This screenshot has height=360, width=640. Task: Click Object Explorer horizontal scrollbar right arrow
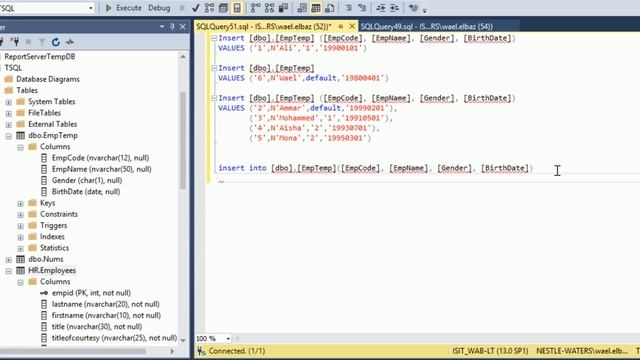tap(172, 351)
